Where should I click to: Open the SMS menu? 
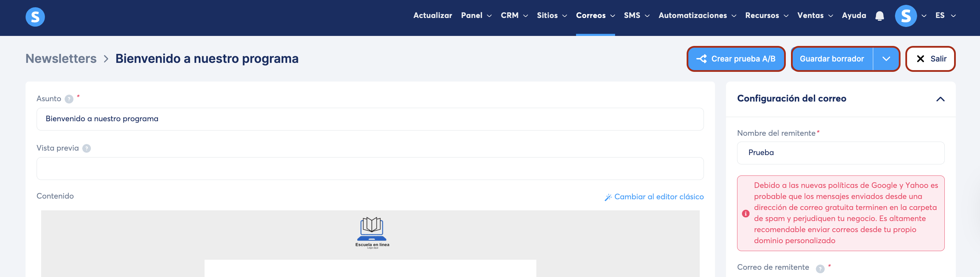tap(637, 15)
